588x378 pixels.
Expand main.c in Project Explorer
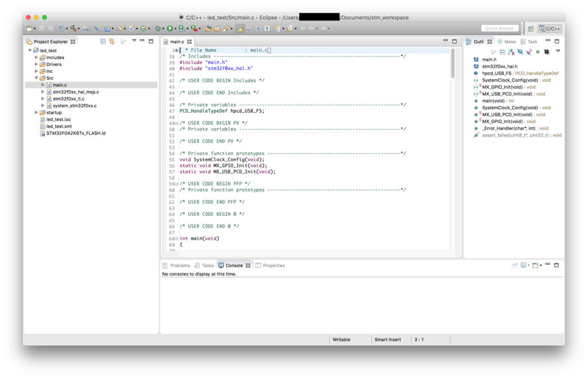pyautogui.click(x=42, y=85)
